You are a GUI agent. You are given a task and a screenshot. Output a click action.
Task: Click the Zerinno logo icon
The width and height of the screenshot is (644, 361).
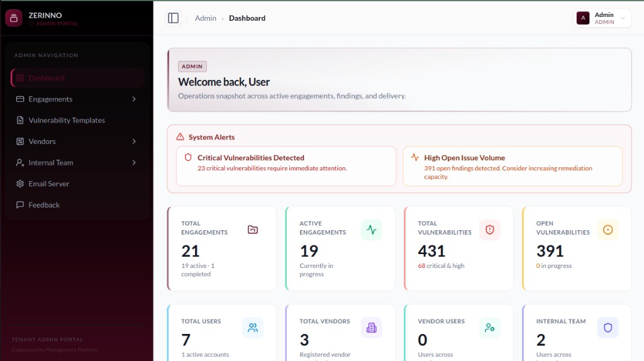pos(14,18)
